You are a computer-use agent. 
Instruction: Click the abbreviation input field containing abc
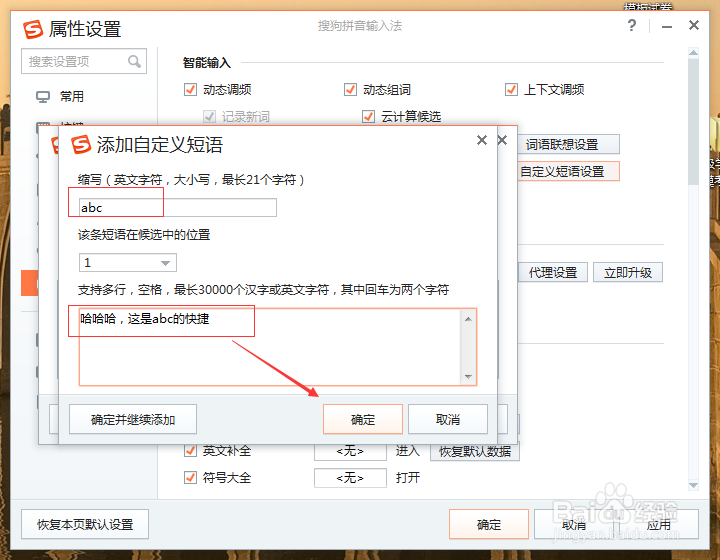[178, 207]
